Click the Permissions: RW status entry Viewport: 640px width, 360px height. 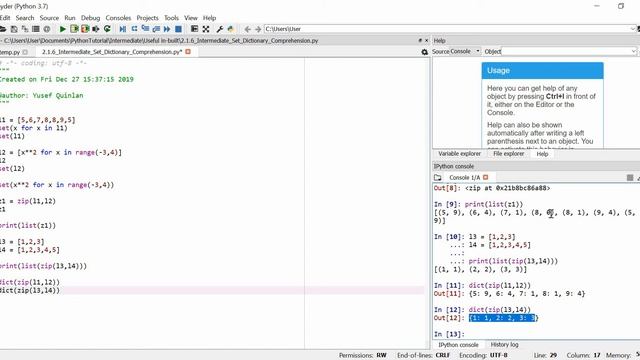pos(362,356)
